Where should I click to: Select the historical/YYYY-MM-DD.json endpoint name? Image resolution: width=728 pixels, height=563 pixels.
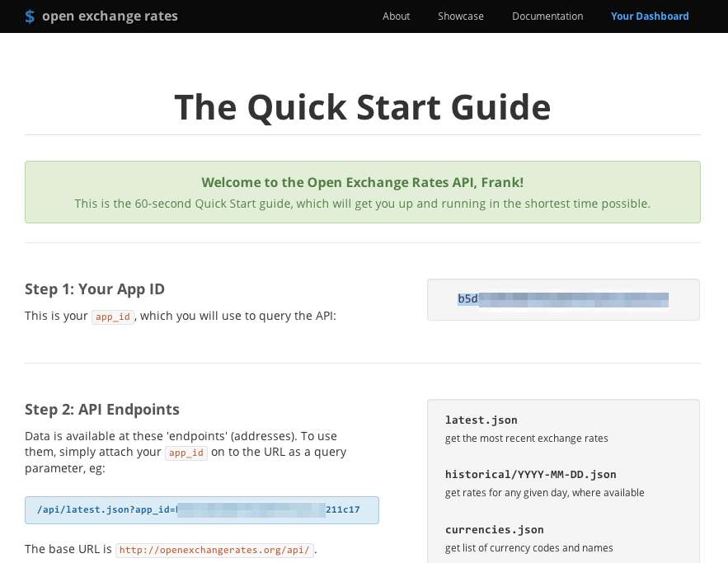point(531,474)
